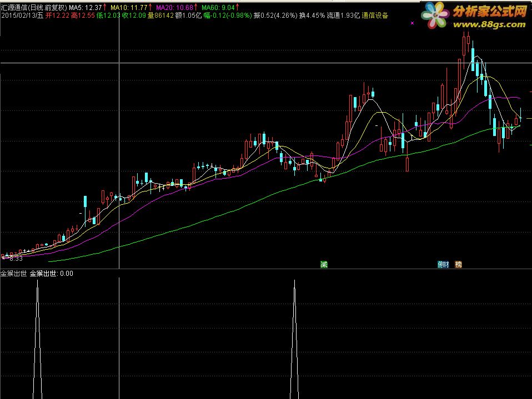Click the float shares 流通1.93亿

coord(343,16)
